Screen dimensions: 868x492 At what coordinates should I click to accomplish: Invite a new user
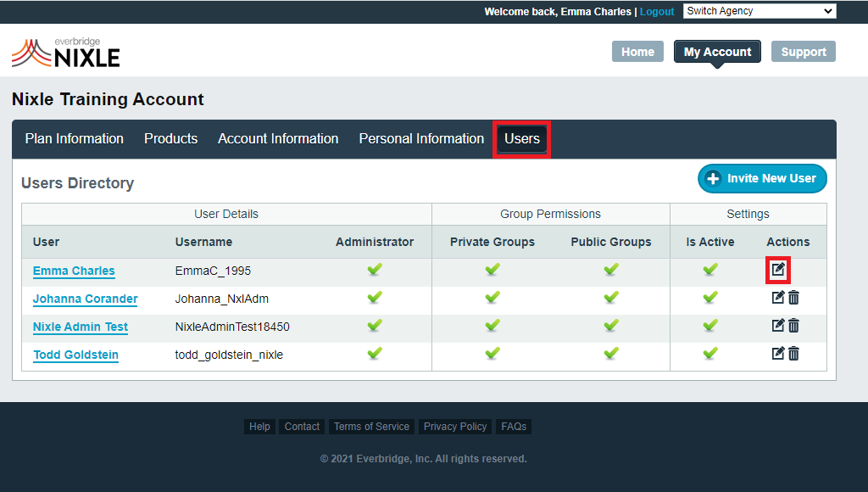pyautogui.click(x=762, y=178)
